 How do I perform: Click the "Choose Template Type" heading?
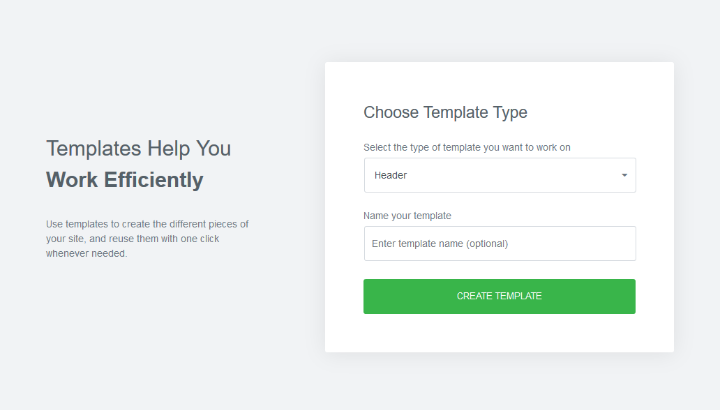click(445, 112)
